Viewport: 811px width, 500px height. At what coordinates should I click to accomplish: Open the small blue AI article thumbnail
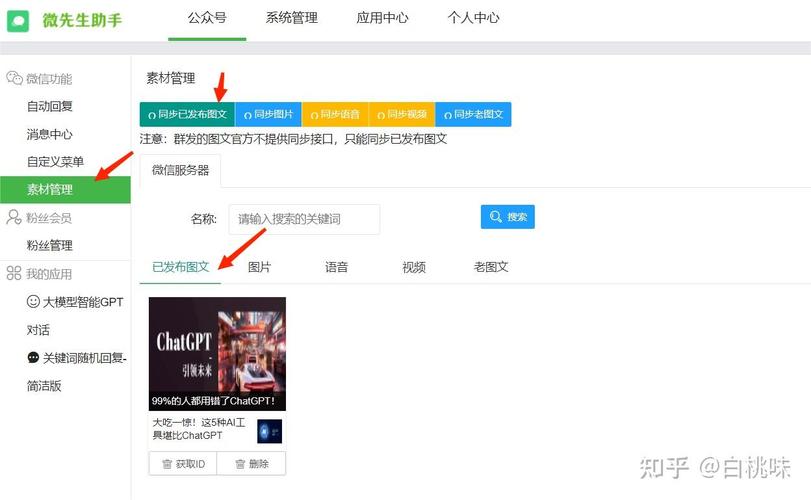pyautogui.click(x=269, y=431)
